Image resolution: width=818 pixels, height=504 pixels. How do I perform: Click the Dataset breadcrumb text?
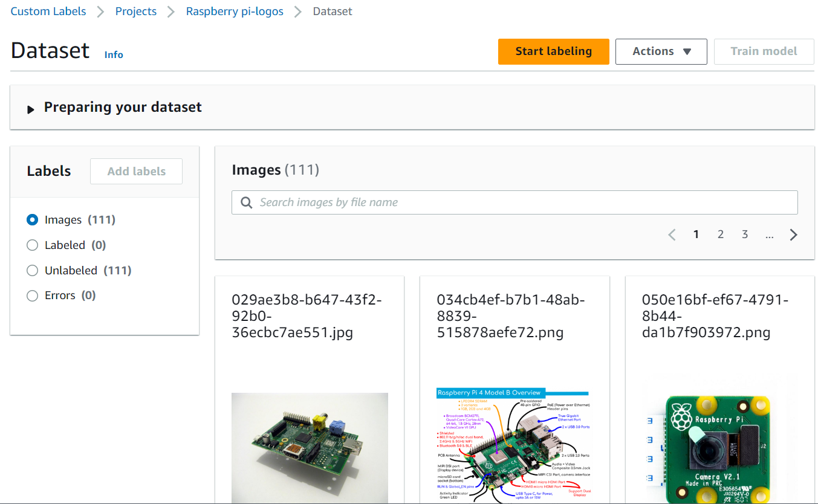pos(333,11)
